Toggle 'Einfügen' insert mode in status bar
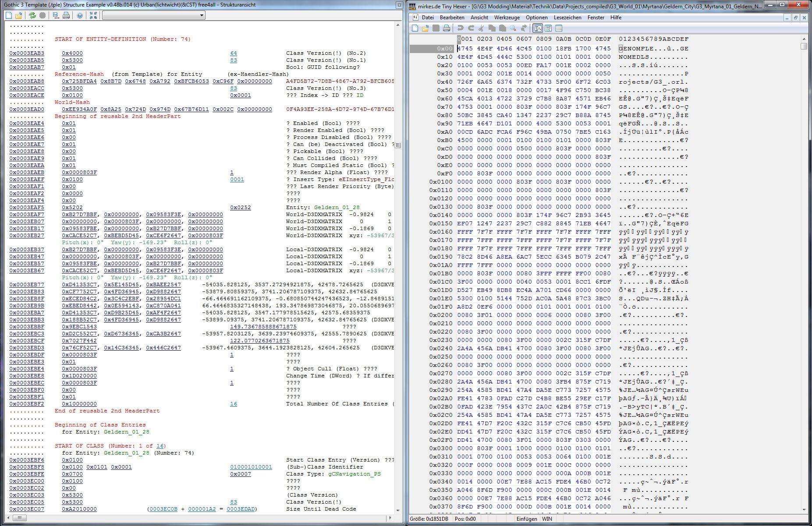The width and height of the screenshot is (812, 526). 526,519
